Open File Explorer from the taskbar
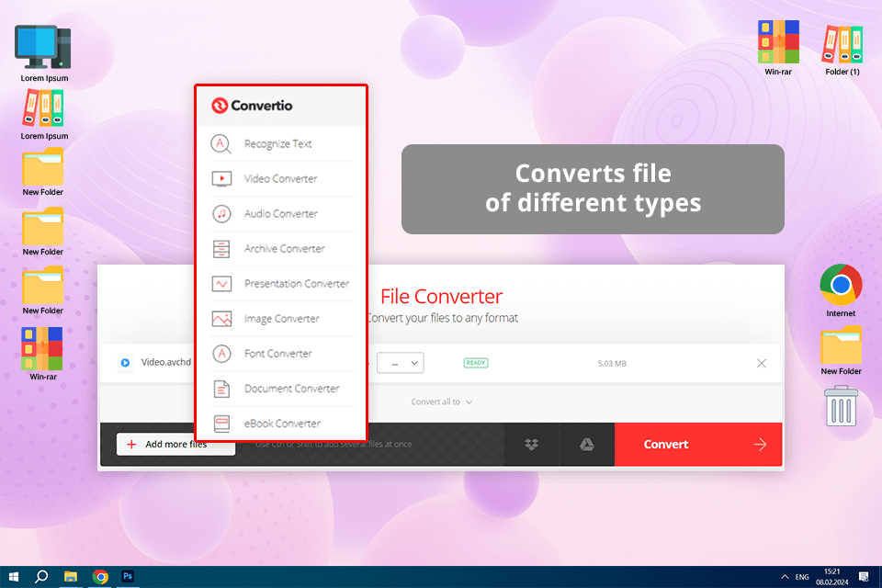This screenshot has height=588, width=882. [71, 577]
